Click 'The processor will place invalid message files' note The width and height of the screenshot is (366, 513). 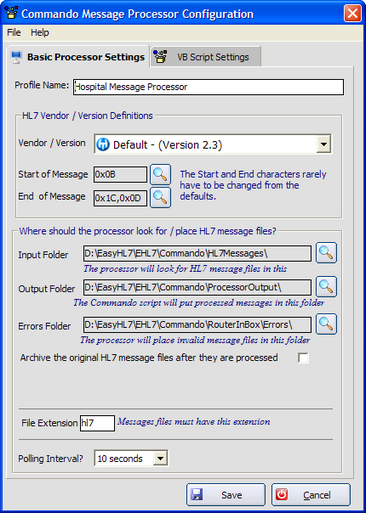[x=195, y=340]
